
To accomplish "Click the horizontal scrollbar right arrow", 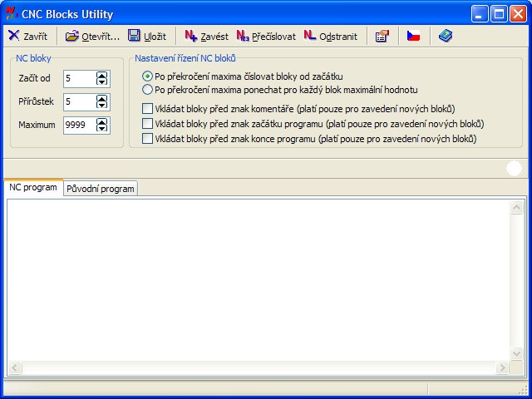I will click(502, 367).
